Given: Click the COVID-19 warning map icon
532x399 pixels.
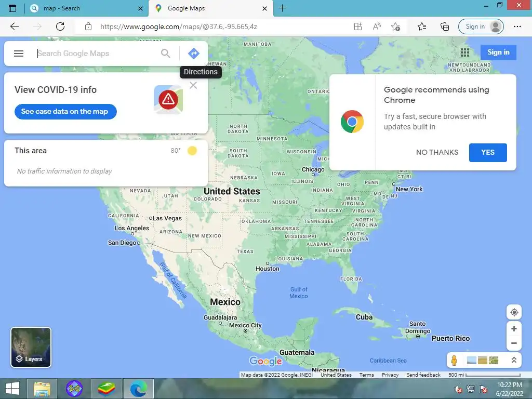Looking at the screenshot, I should (x=168, y=99).
